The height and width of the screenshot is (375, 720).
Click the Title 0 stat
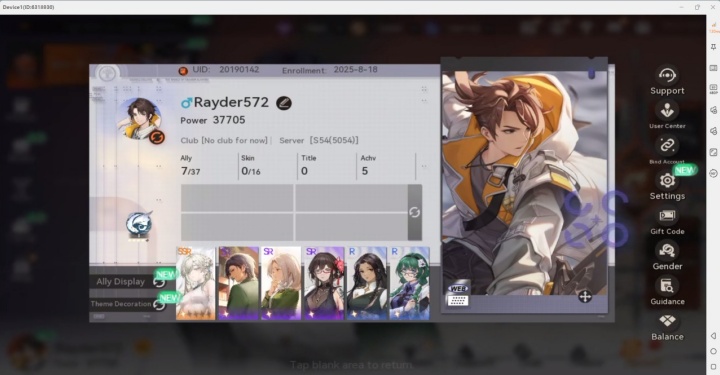tap(308, 166)
